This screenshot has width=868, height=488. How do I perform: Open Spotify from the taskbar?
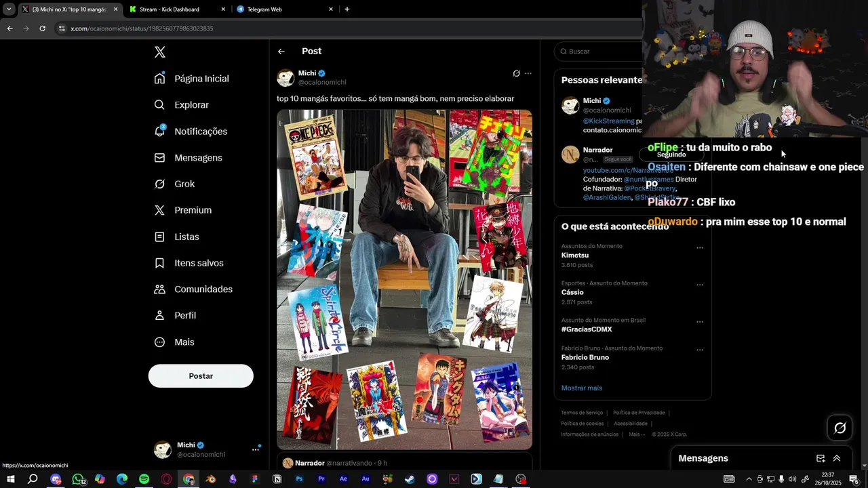[144, 479]
